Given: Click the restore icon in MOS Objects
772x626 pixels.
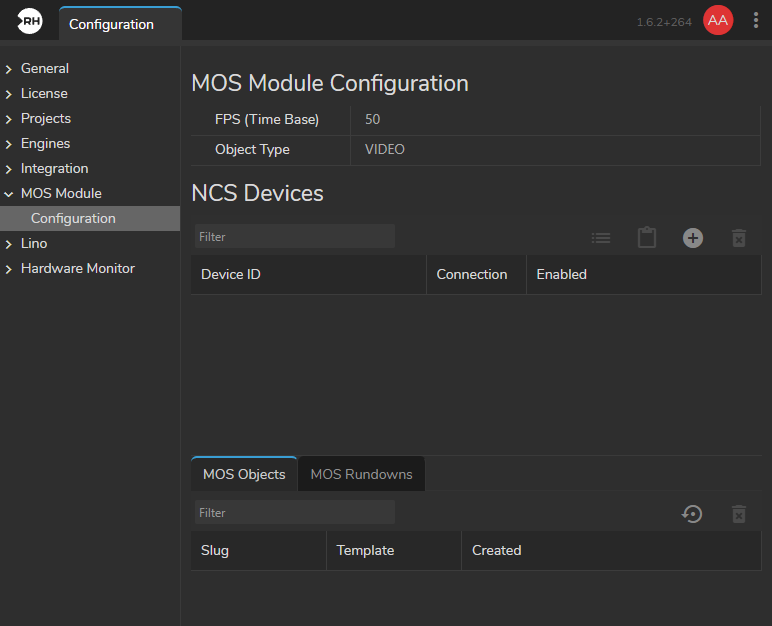Looking at the screenshot, I should tap(692, 514).
